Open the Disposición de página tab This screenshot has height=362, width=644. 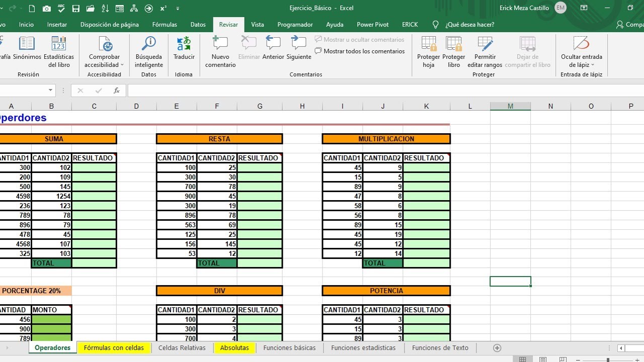110,24
